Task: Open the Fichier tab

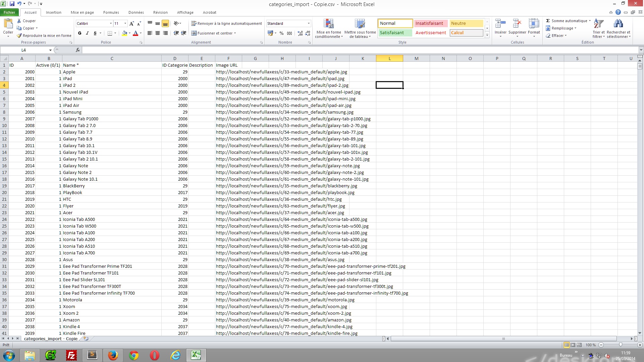Action: click(x=9, y=12)
